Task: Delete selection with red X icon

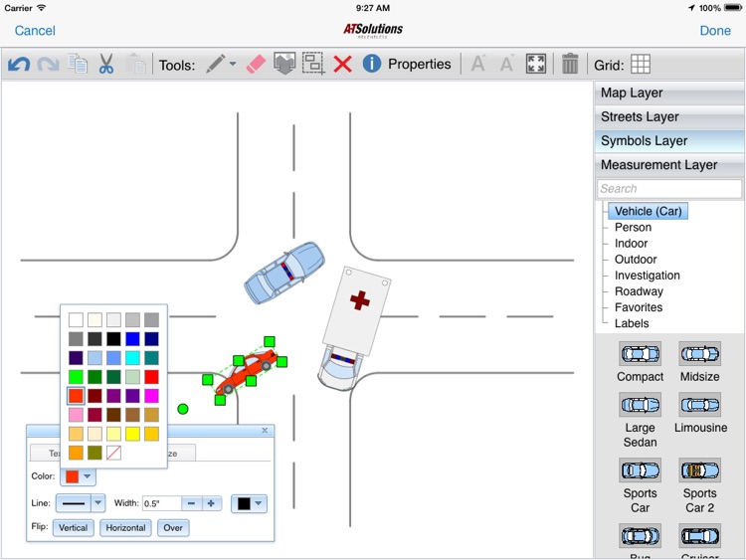Action: pyautogui.click(x=343, y=65)
